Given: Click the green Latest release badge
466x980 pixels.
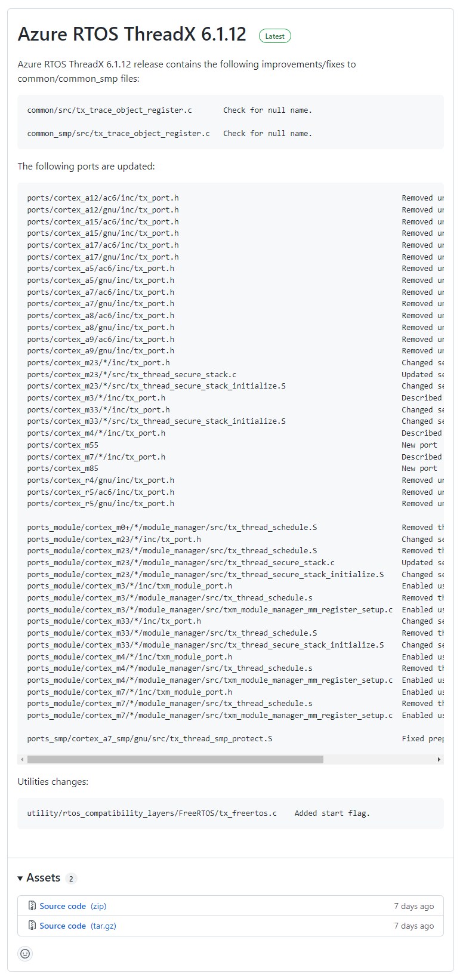Looking at the screenshot, I should pyautogui.click(x=275, y=36).
